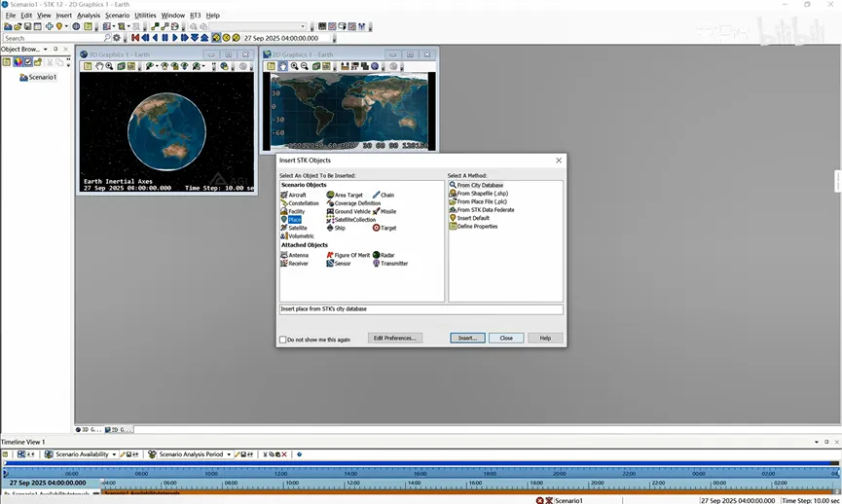Select the Receiver attached object
This screenshot has width=842, height=504.
[294, 264]
